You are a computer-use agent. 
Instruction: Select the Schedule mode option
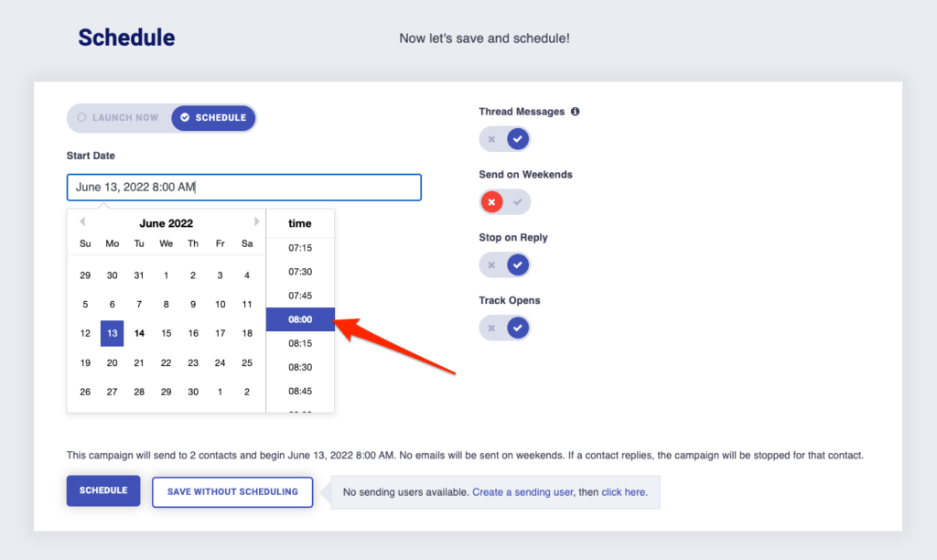[213, 118]
